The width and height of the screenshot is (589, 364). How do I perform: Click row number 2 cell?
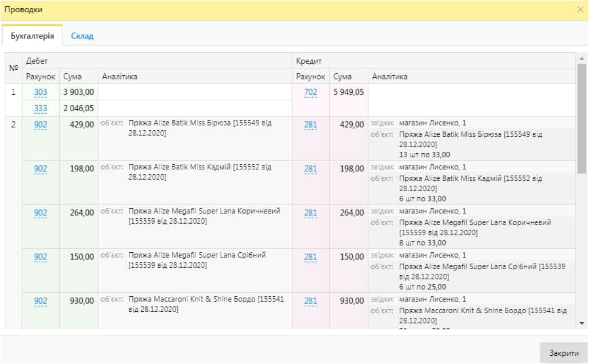[x=14, y=223]
